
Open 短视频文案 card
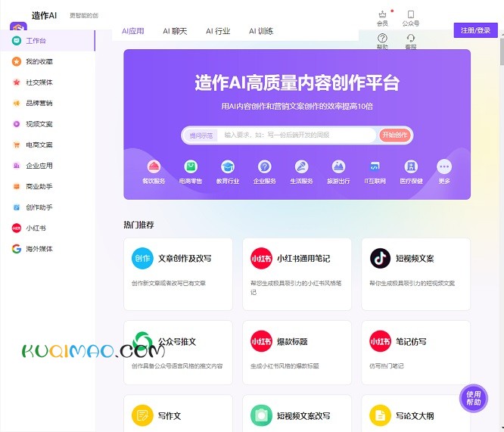click(x=416, y=274)
